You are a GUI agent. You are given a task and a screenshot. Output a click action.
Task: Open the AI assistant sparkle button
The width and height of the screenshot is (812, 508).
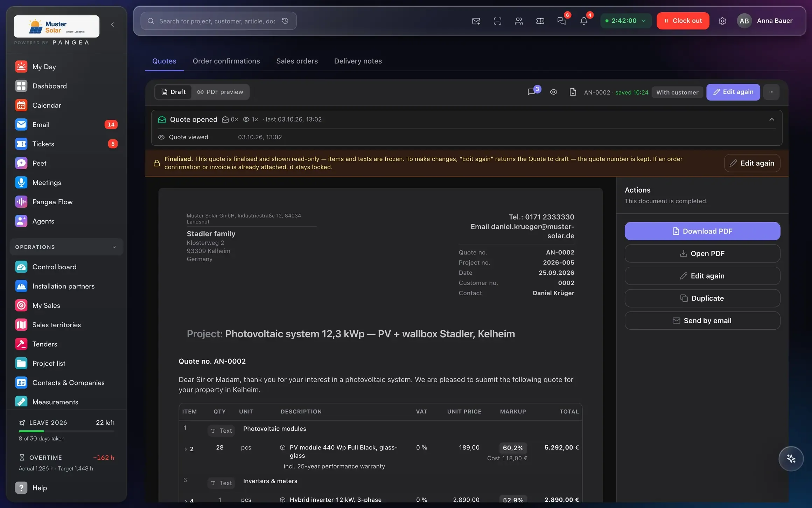pyautogui.click(x=791, y=459)
